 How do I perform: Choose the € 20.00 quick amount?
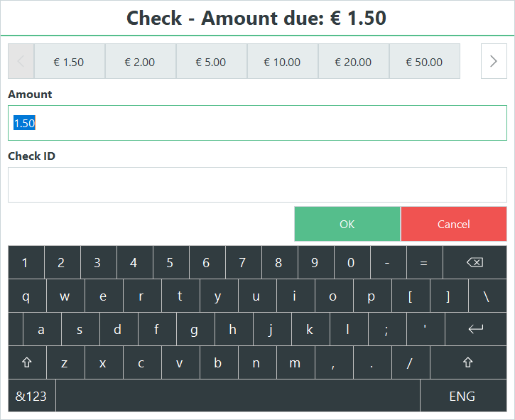pyautogui.click(x=354, y=61)
